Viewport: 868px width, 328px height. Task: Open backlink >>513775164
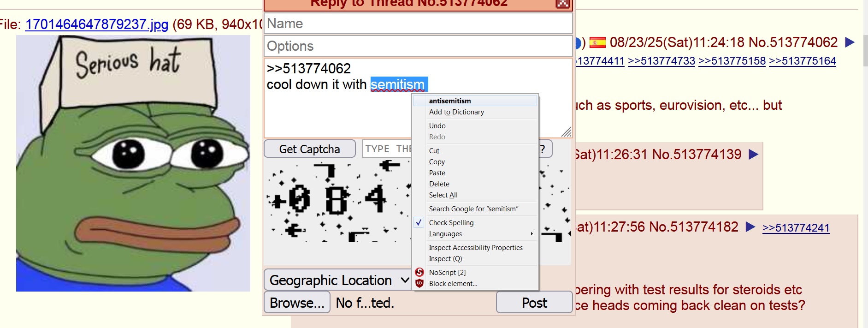[803, 61]
